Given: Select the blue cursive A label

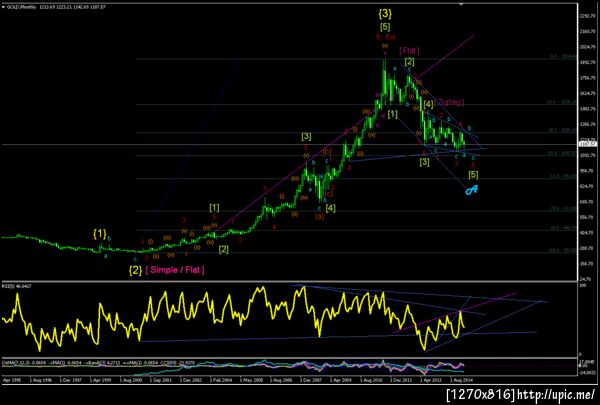Looking at the screenshot, I should coord(472,189).
